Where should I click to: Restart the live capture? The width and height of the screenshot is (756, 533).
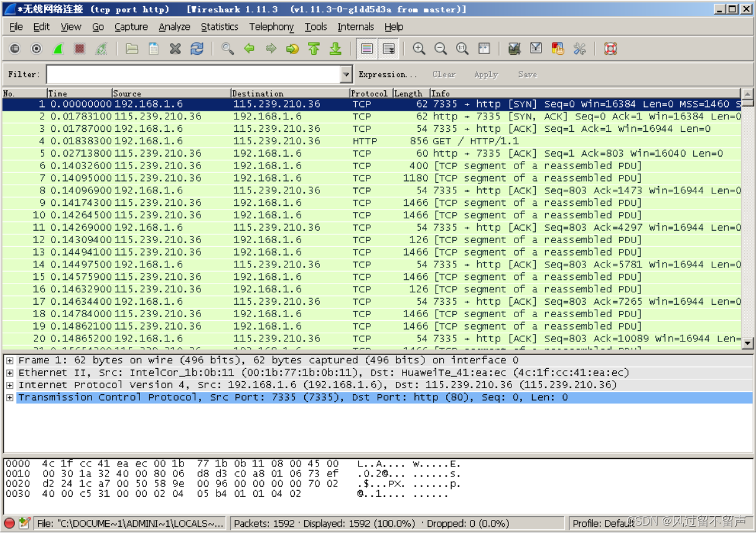(101, 49)
